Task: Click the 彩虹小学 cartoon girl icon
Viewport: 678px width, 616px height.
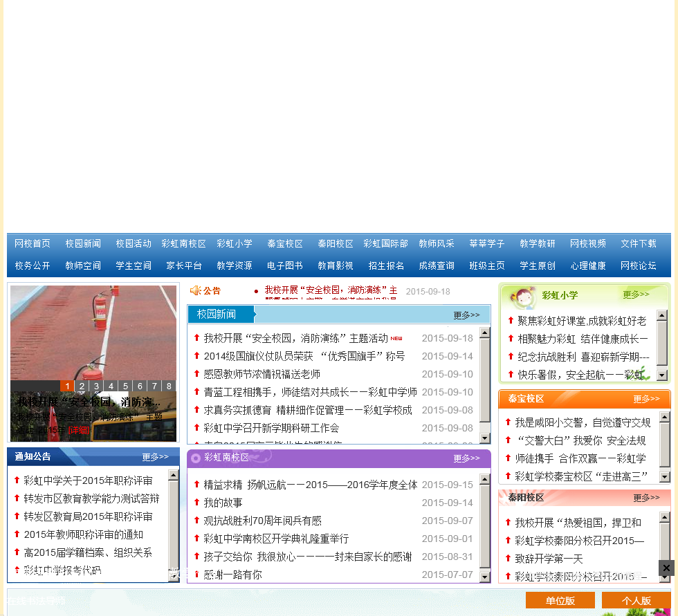Action: [523, 298]
